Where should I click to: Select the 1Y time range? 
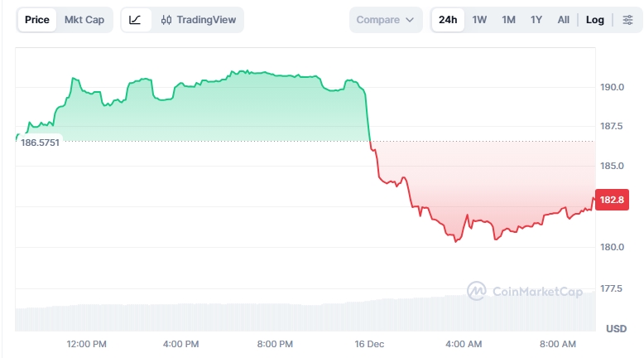[x=536, y=20]
